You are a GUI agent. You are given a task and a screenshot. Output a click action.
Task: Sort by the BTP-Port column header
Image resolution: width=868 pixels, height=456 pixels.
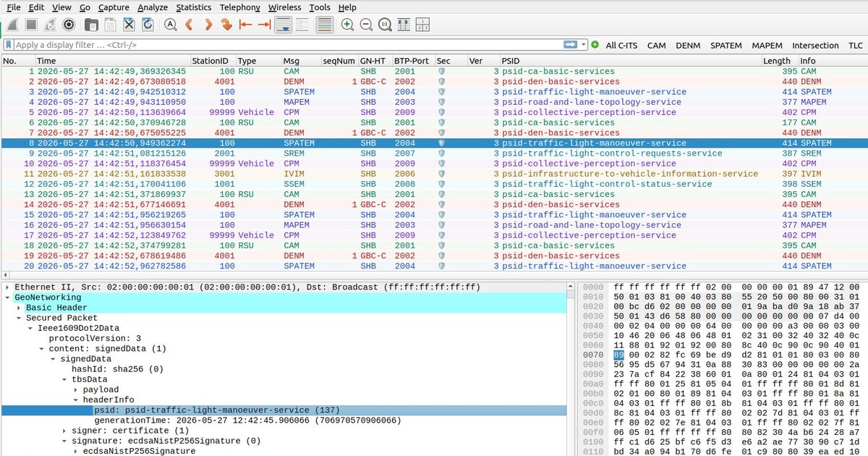(413, 61)
